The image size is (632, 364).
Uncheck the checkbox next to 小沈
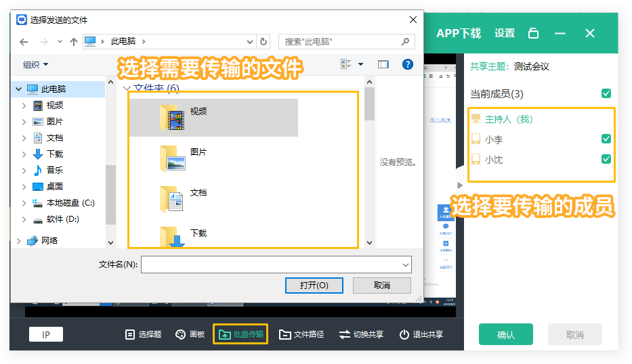point(606,159)
